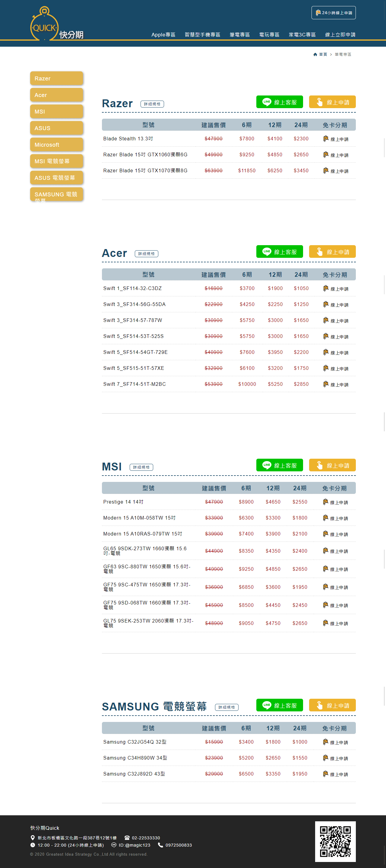Screen dimensions: 386x868
Task: Open the 家電3C專區 menu
Action: pos(302,35)
